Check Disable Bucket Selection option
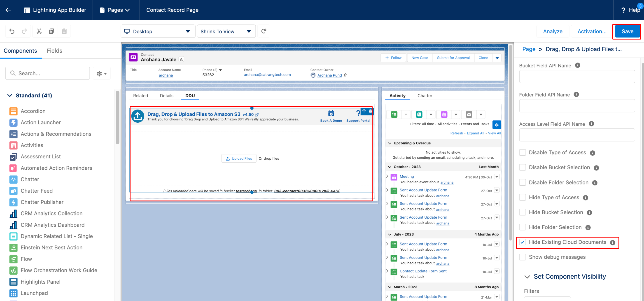This screenshot has height=301, width=644. [523, 168]
